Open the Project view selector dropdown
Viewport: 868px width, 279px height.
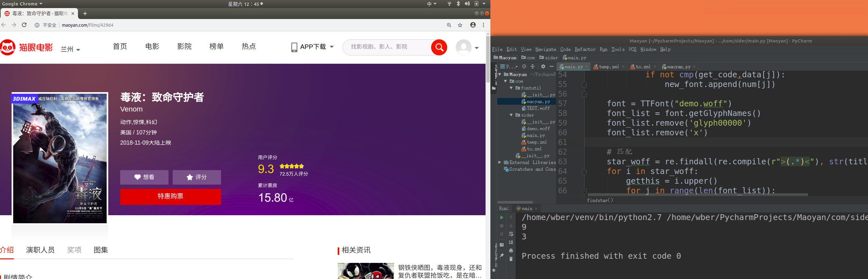pos(509,67)
